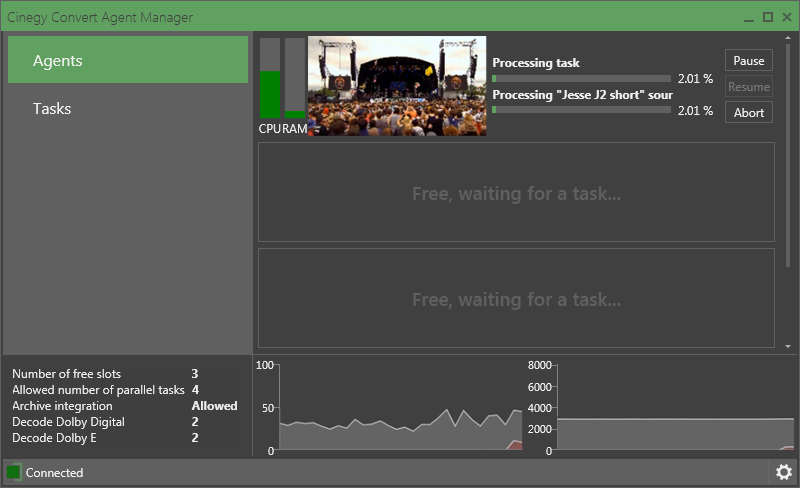Click the Processing task progress bar
This screenshot has height=488, width=800.
click(x=581, y=79)
